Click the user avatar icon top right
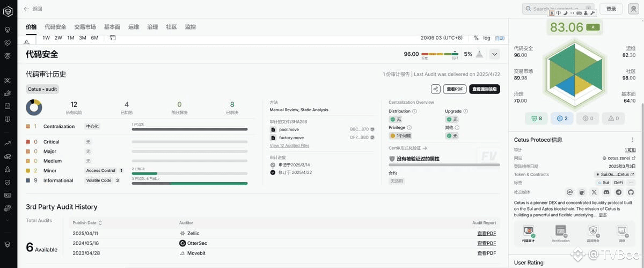 pyautogui.click(x=633, y=9)
